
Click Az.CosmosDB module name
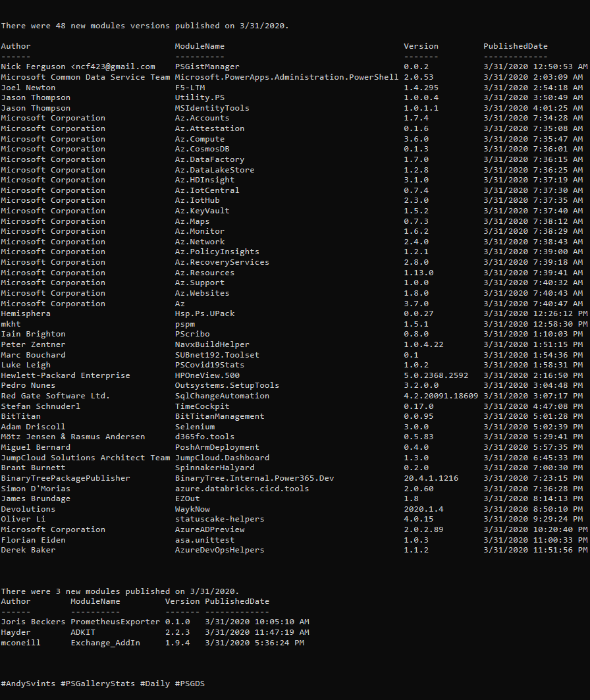202,149
